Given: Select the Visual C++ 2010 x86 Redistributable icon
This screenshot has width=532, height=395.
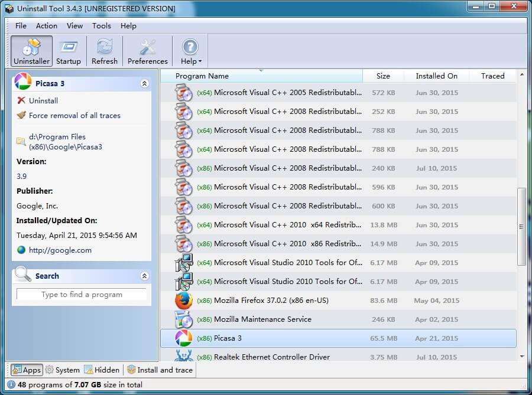Looking at the screenshot, I should coord(184,244).
